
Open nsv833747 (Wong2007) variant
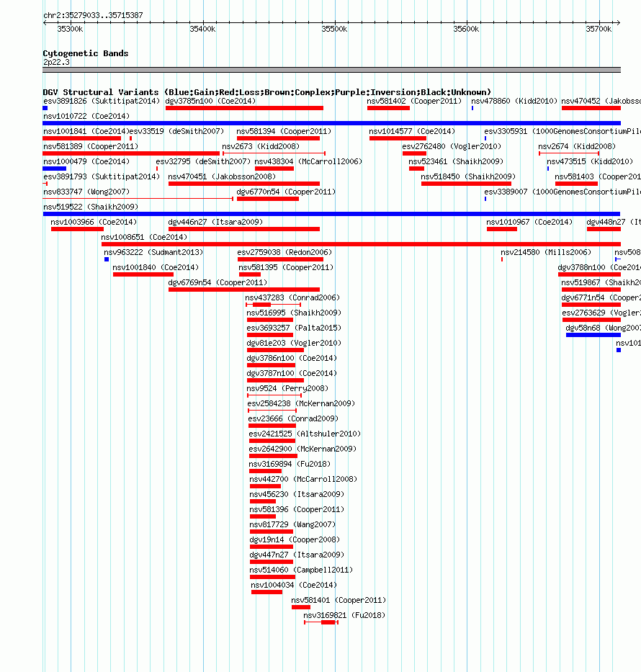(86, 192)
